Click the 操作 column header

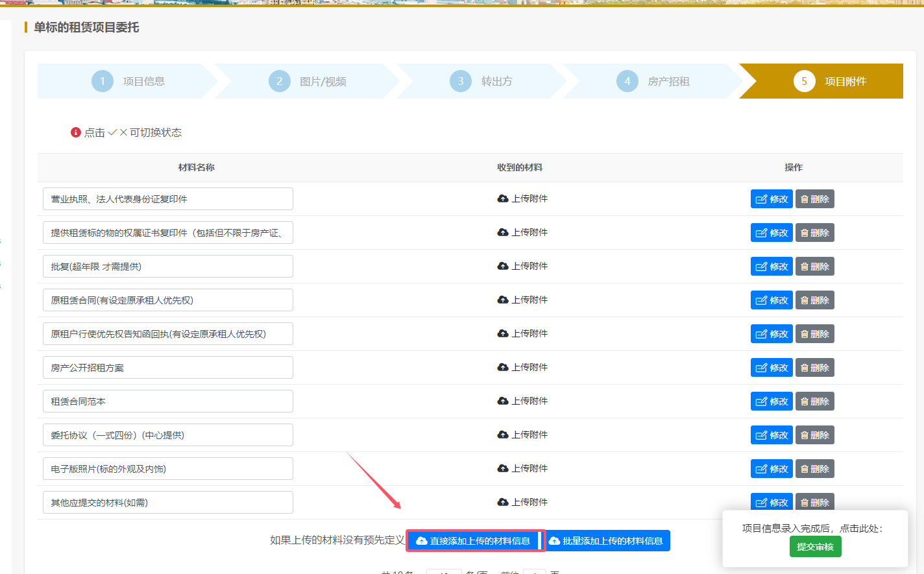(793, 167)
